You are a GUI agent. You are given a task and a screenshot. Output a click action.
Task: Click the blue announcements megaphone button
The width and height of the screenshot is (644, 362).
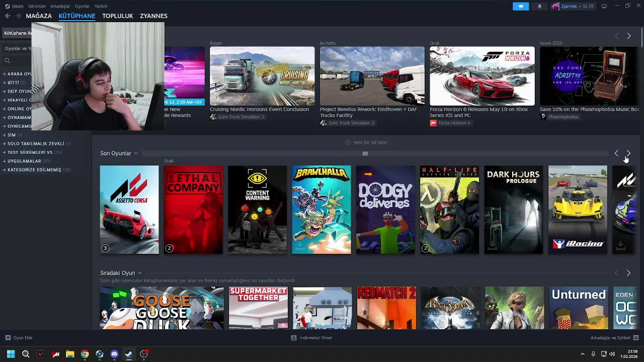coord(521,6)
